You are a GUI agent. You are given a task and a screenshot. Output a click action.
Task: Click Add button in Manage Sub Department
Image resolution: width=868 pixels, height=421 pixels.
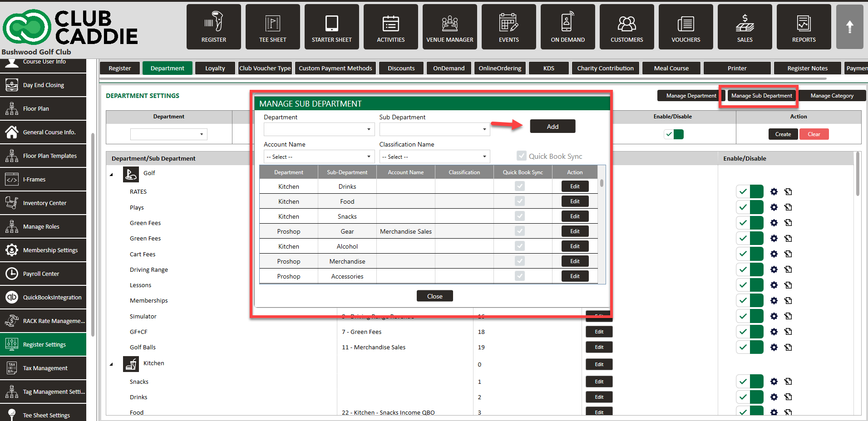tap(552, 127)
